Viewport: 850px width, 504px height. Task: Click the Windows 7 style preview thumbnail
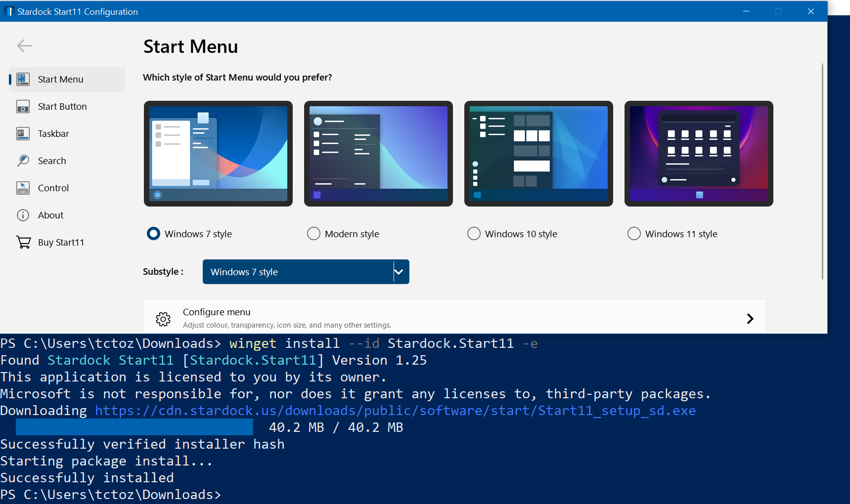[218, 154]
